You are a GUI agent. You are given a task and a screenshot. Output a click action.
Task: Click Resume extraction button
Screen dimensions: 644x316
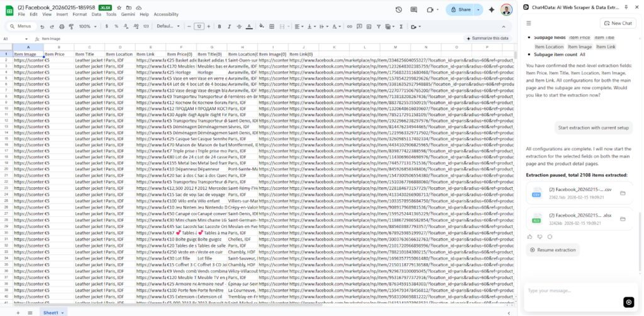553,249
